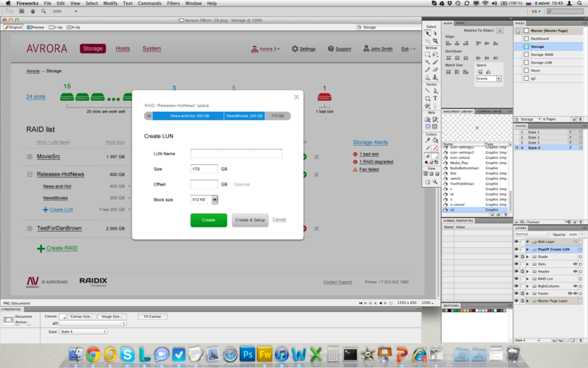Viewport: 588px width, 368px height.
Task: Select the Lasso tool
Action: point(435,54)
